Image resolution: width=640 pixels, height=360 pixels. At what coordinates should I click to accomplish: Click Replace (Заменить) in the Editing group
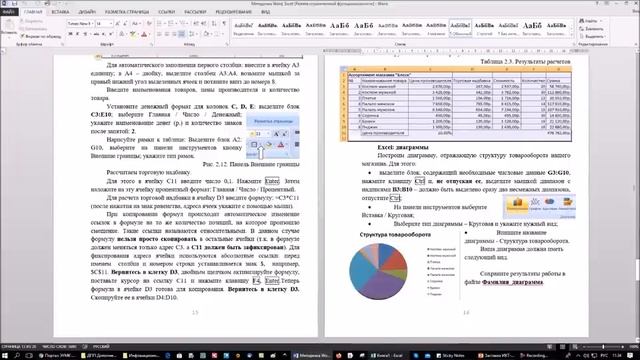pos(591,29)
